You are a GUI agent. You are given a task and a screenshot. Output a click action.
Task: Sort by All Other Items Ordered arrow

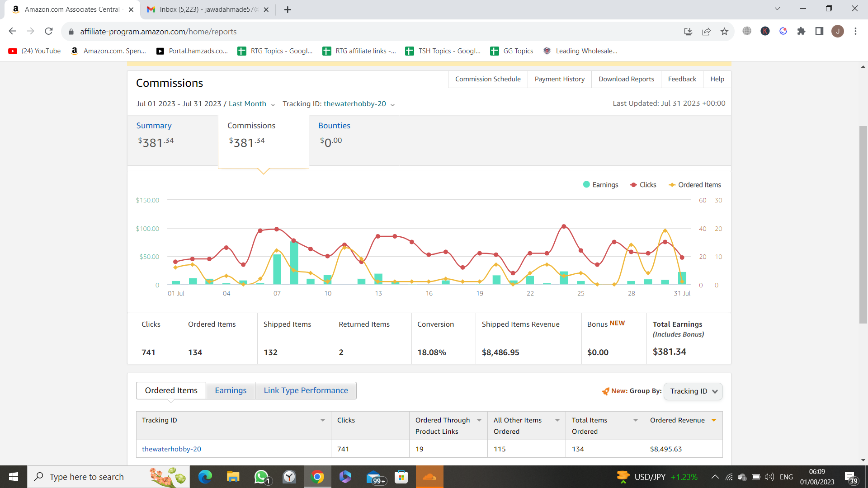557,420
